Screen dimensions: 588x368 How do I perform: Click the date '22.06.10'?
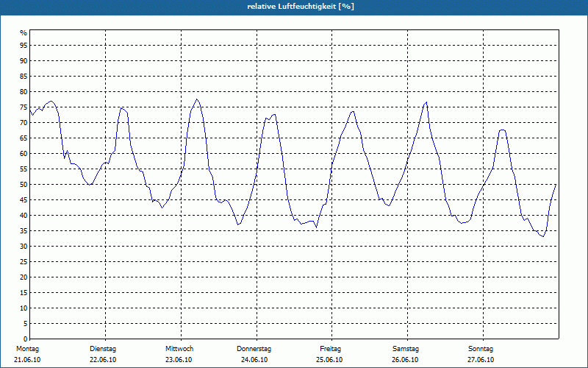click(103, 360)
